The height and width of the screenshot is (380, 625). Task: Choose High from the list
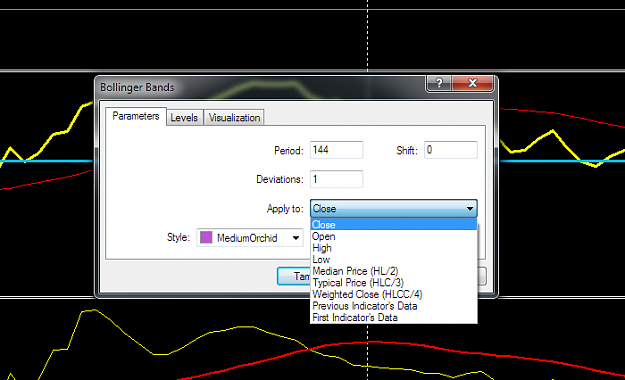pos(393,248)
